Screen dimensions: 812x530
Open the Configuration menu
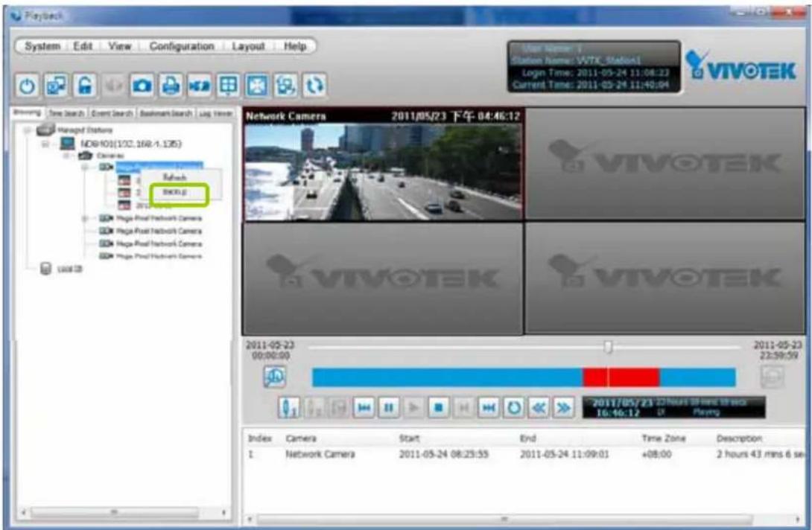tap(182, 46)
